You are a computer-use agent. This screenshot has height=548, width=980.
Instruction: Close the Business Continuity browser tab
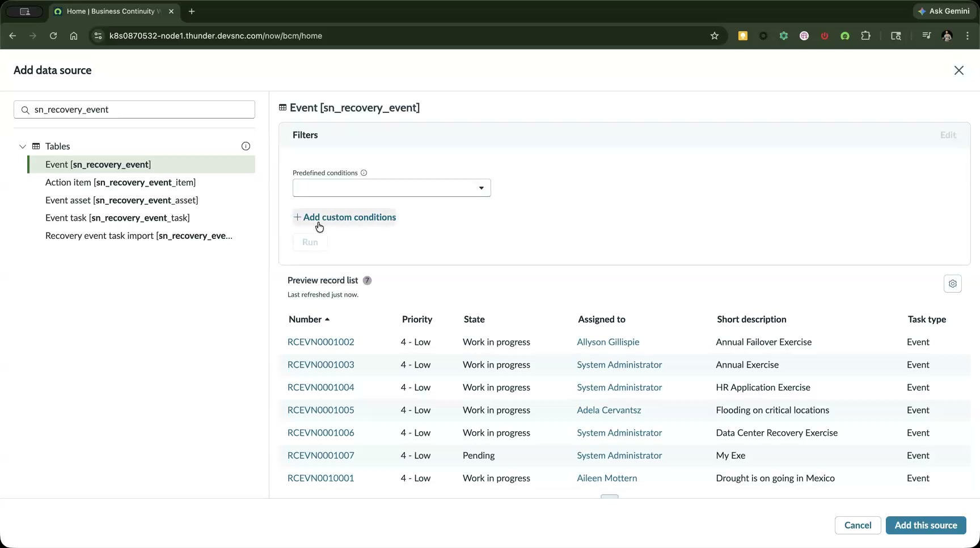pos(171,11)
